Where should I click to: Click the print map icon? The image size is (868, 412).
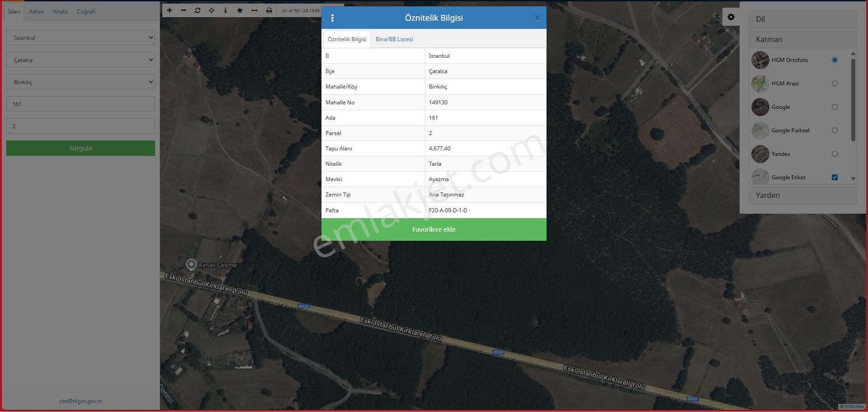click(x=269, y=10)
